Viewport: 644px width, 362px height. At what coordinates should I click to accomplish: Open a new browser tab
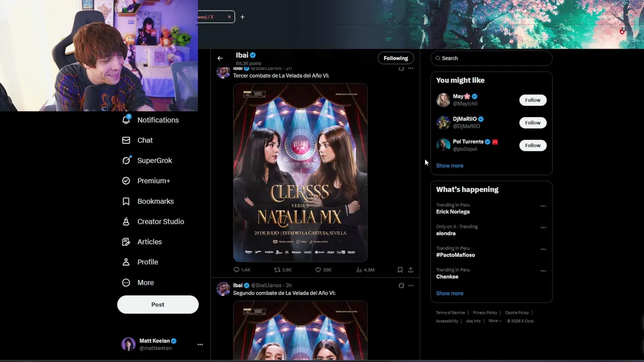pyautogui.click(x=243, y=17)
